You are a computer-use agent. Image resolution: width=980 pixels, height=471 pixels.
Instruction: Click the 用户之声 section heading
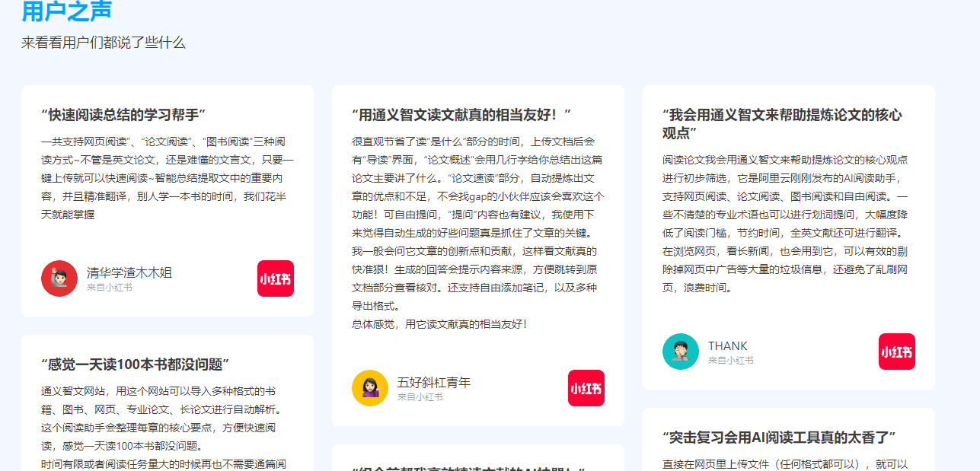(x=67, y=11)
